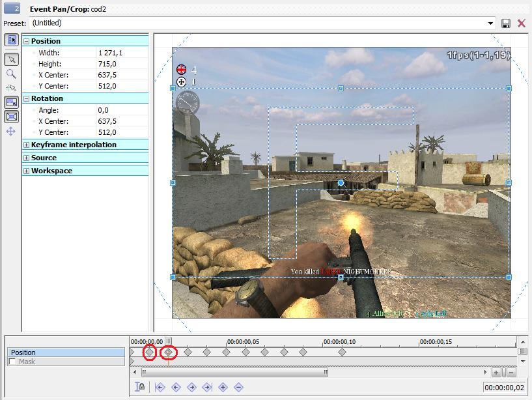Delete the preset with the red X
The image size is (532, 400).
coord(522,23)
